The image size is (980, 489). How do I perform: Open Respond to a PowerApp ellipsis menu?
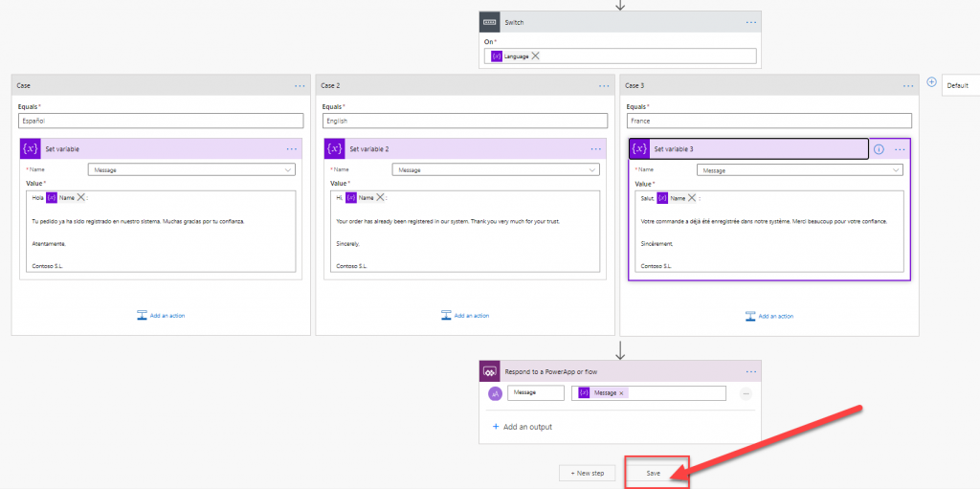coord(751,371)
